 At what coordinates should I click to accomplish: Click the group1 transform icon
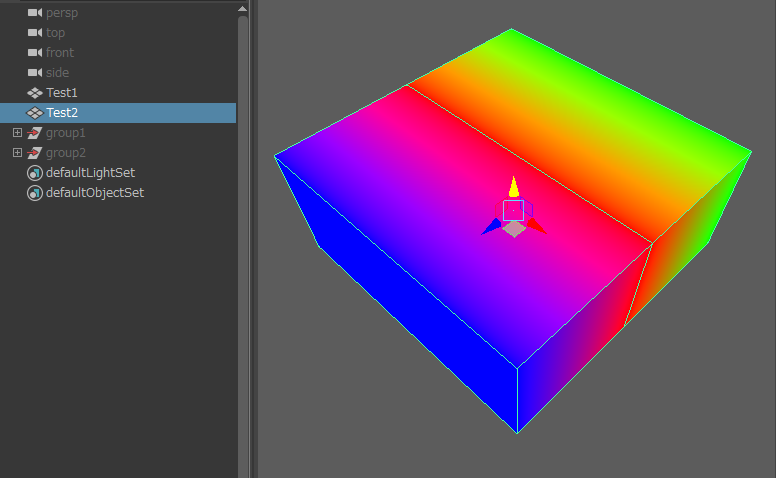tap(34, 133)
